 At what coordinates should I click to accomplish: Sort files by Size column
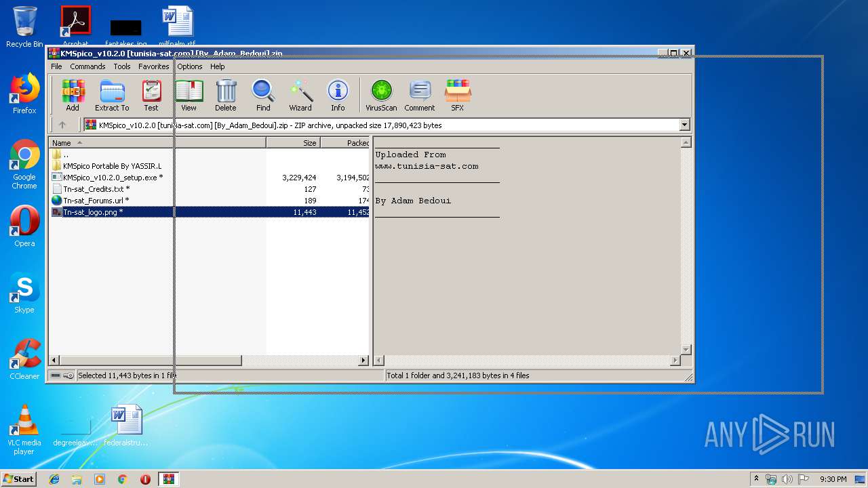(x=293, y=143)
